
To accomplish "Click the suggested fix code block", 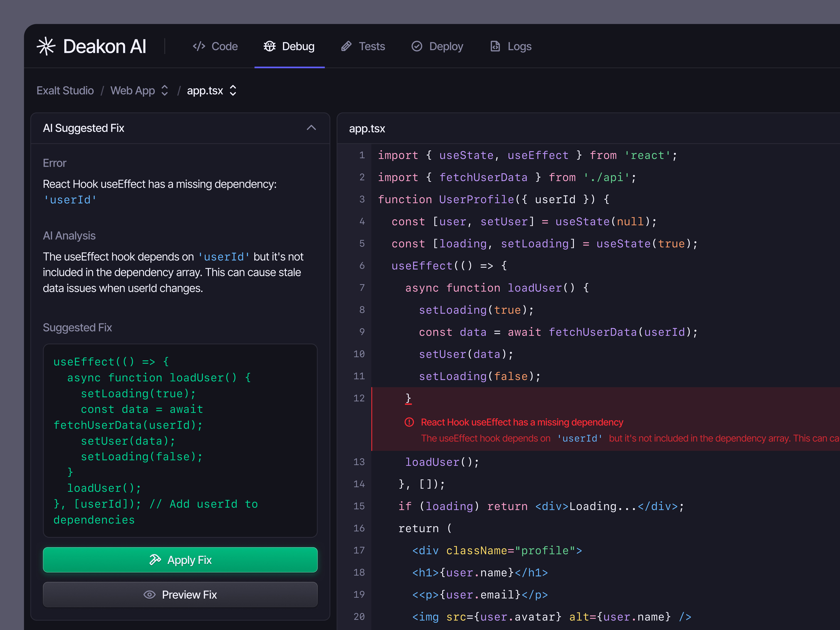I will (180, 441).
